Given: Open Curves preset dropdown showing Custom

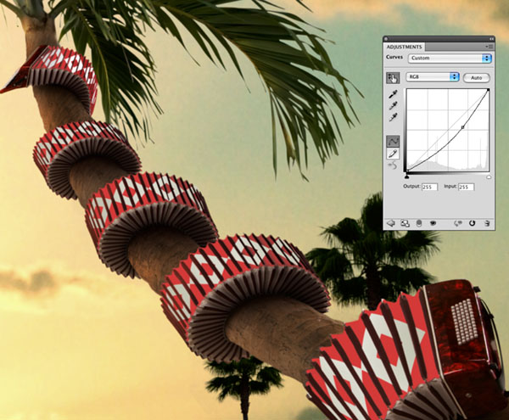Looking at the screenshot, I should point(450,58).
